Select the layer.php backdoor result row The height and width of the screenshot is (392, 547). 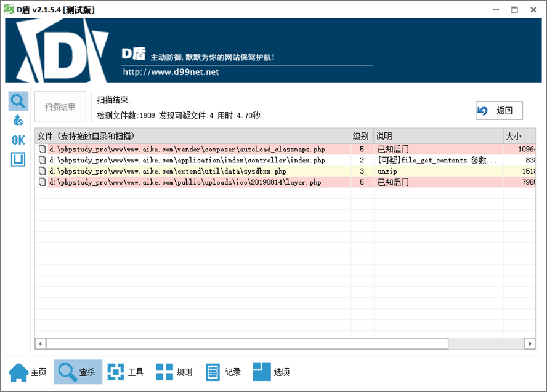(x=185, y=182)
